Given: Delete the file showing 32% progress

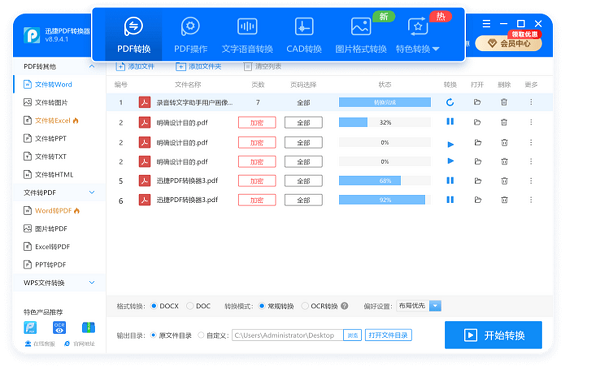Looking at the screenshot, I should click(x=504, y=122).
